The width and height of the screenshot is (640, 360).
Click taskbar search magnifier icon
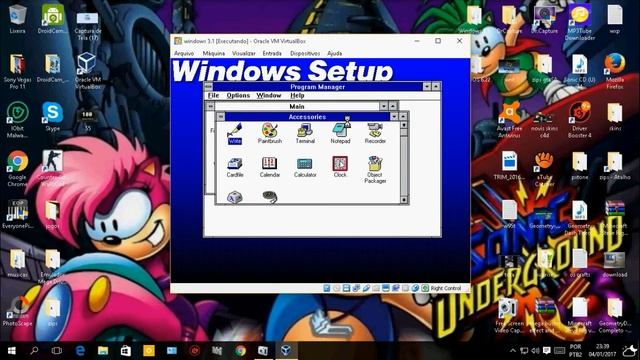click(34, 351)
